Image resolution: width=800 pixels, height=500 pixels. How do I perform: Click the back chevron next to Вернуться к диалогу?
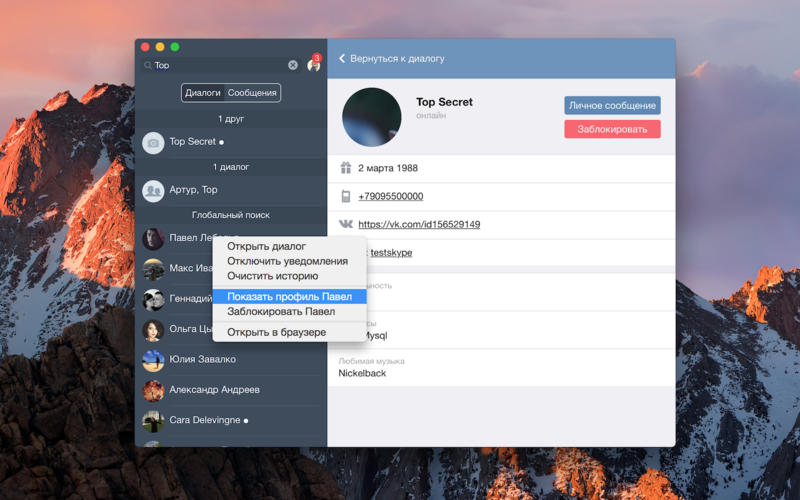pos(342,59)
